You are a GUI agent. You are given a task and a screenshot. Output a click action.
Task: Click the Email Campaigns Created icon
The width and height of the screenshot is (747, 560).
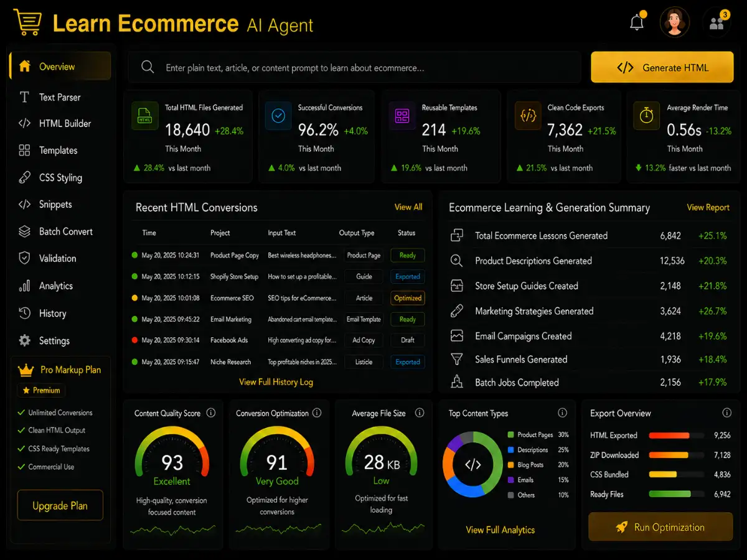point(457,336)
